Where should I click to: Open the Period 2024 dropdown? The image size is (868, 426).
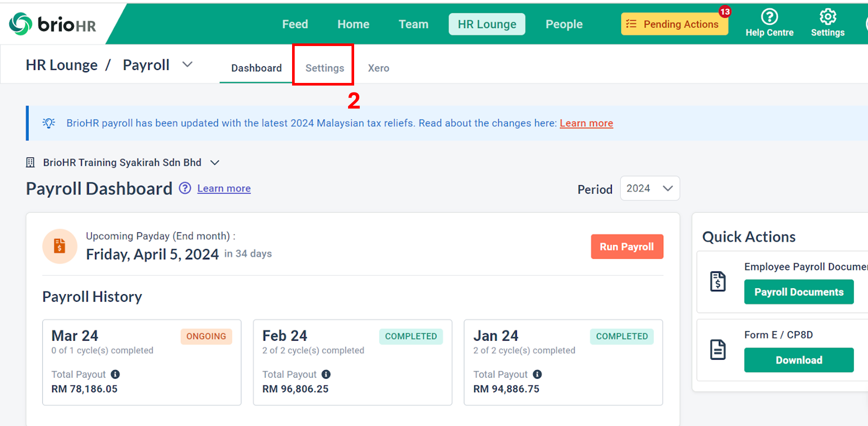click(650, 188)
